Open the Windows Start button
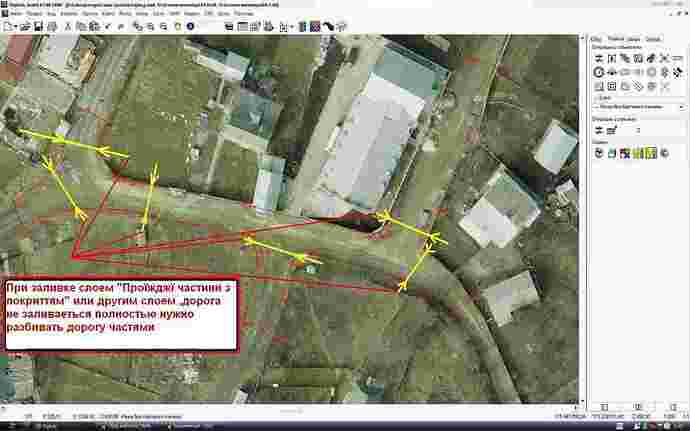This screenshot has width=690, height=431. [10, 426]
